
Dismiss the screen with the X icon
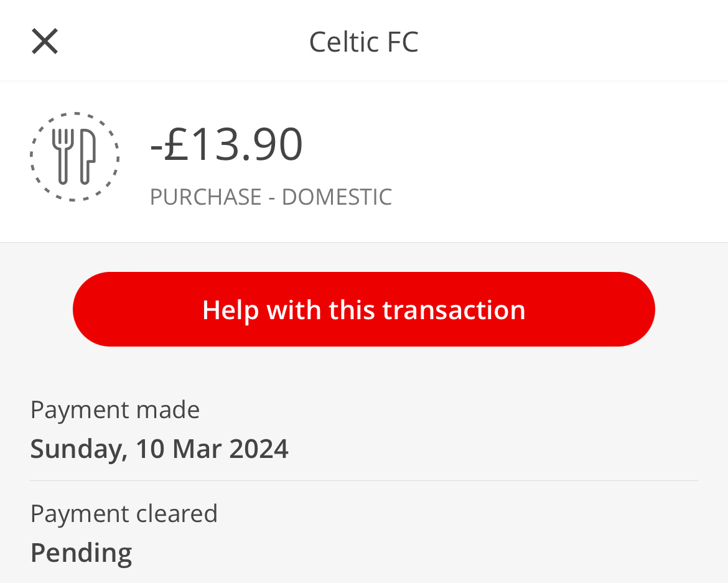pyautogui.click(x=45, y=41)
